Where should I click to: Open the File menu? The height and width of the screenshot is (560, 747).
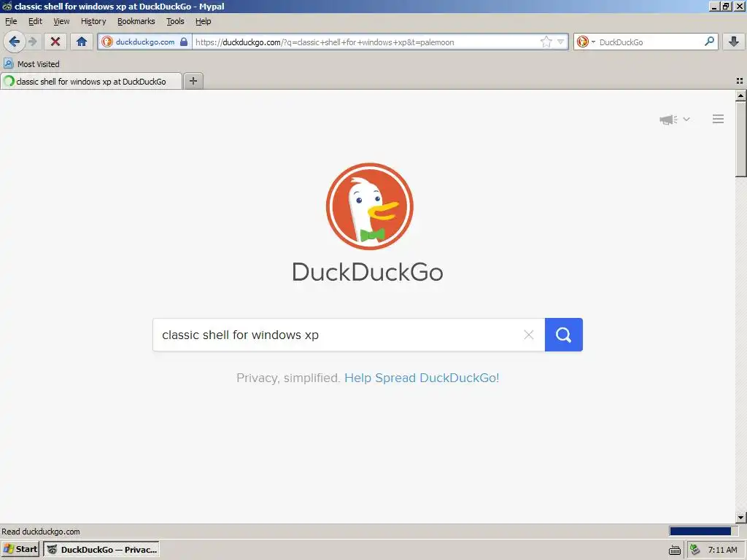click(11, 21)
